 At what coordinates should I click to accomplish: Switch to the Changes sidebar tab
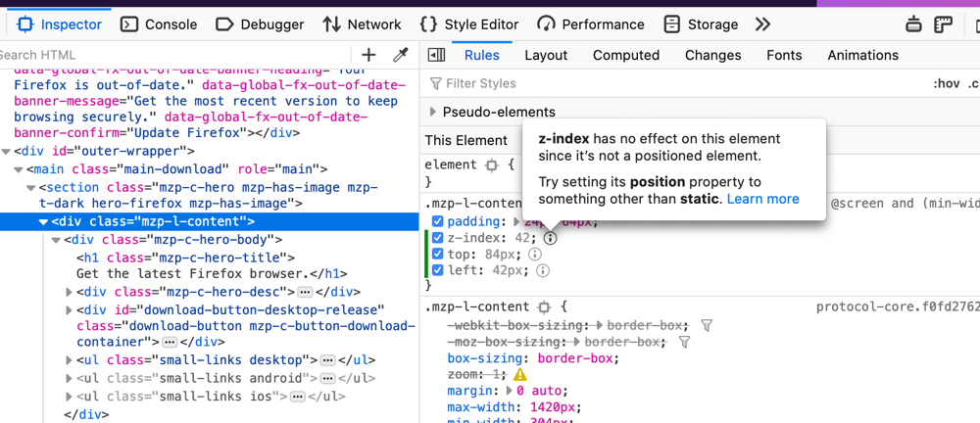(713, 55)
